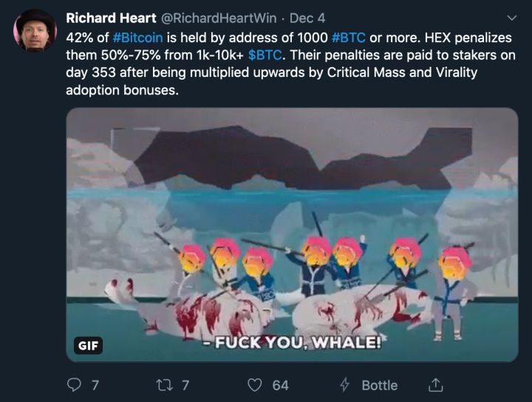The width and height of the screenshot is (532, 402).
Task: Like the tweet with the heart icon
Action: click(255, 385)
